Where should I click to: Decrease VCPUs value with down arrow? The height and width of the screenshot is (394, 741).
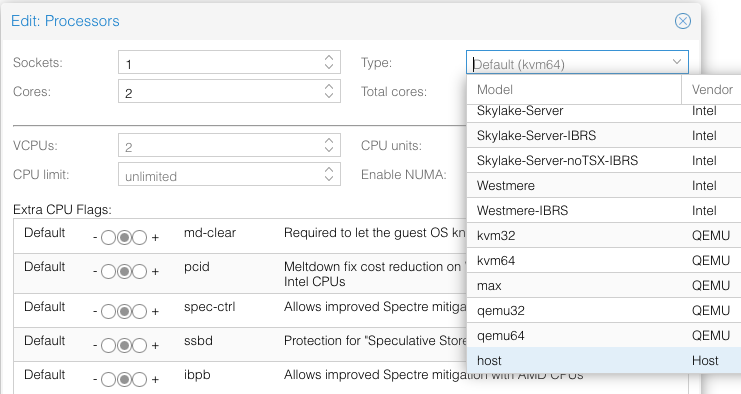click(329, 150)
